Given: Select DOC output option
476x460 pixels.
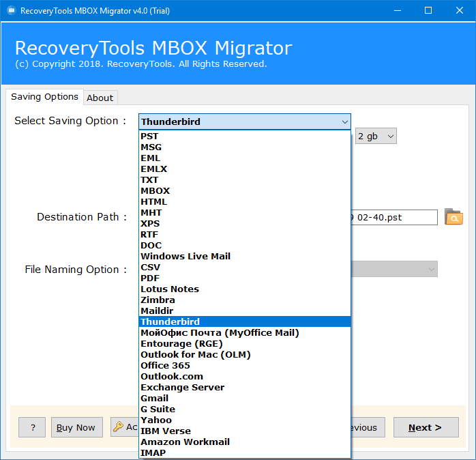Looking at the screenshot, I should [245, 246].
